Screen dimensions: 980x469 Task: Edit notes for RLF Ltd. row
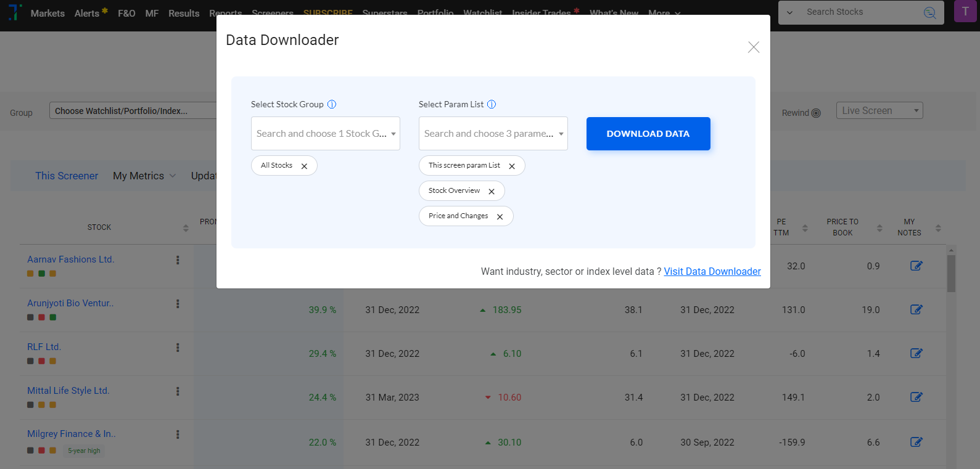[916, 353]
